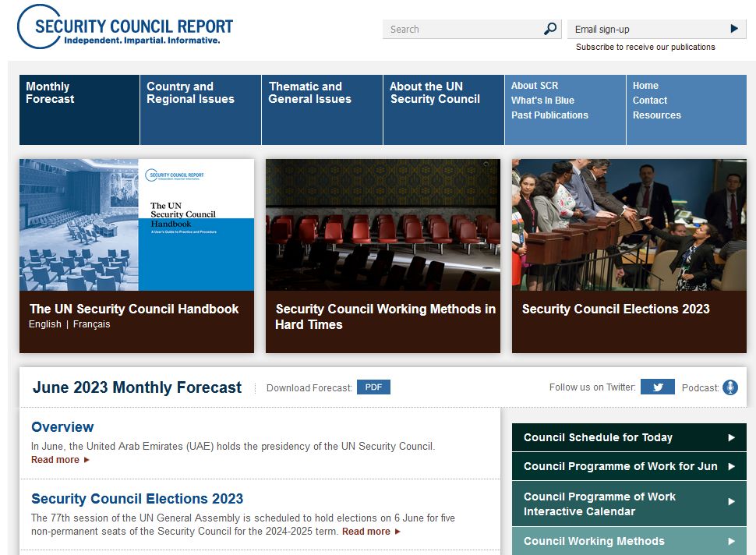
Task: Open About the UN Security Council menu
Action: (443, 110)
